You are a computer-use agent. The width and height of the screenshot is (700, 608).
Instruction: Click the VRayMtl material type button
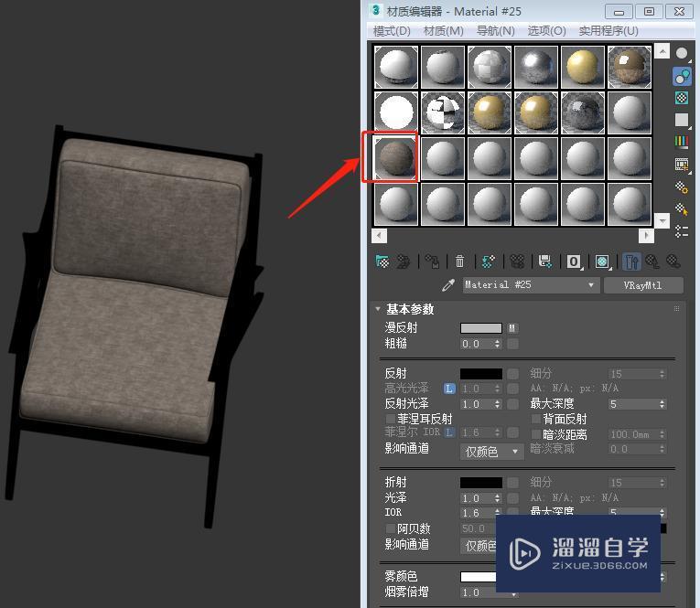[x=643, y=285]
